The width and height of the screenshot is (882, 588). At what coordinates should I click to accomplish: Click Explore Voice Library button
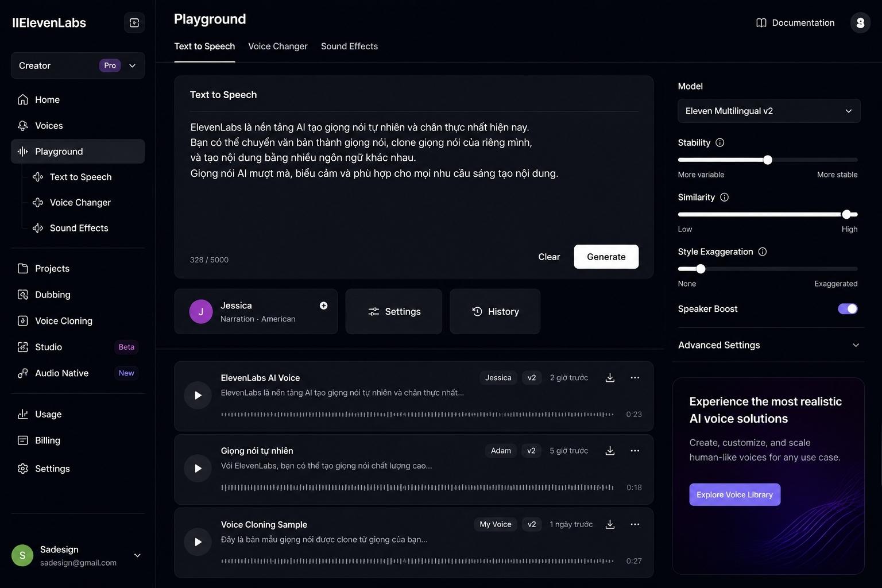pos(734,494)
